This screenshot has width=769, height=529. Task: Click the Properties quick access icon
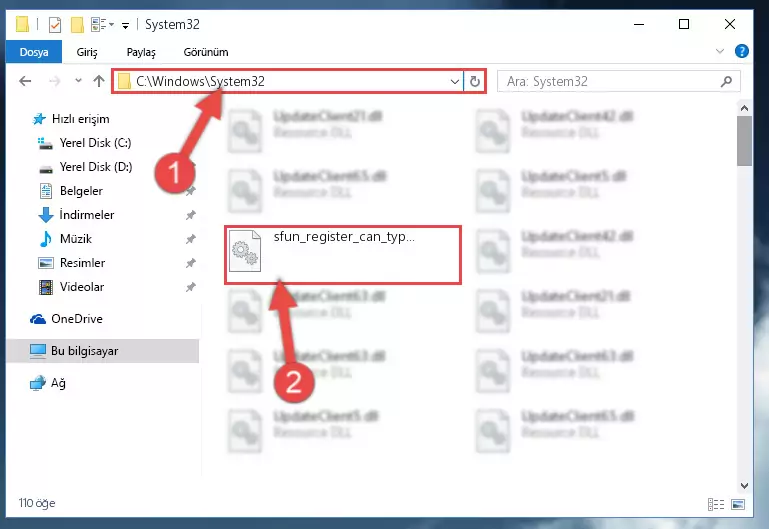click(55, 25)
